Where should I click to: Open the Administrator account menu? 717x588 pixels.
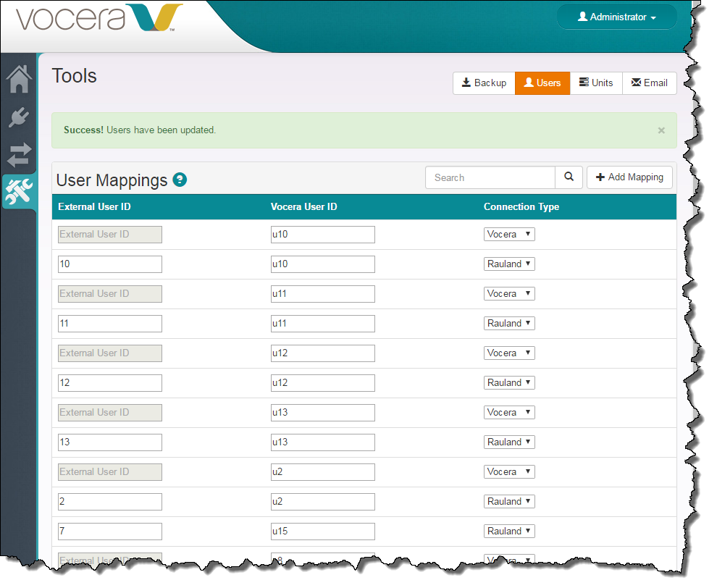616,17
